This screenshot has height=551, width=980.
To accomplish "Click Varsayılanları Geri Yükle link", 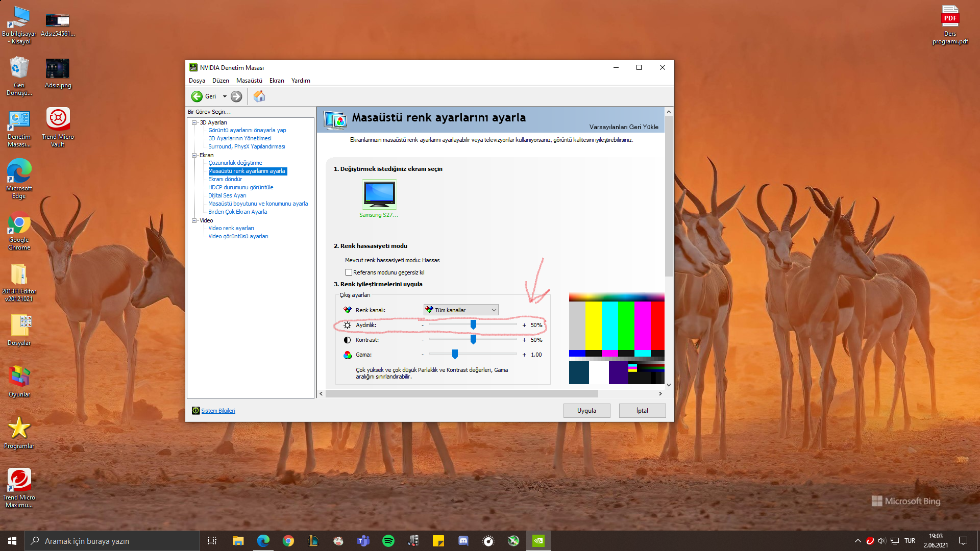I will [x=624, y=127].
